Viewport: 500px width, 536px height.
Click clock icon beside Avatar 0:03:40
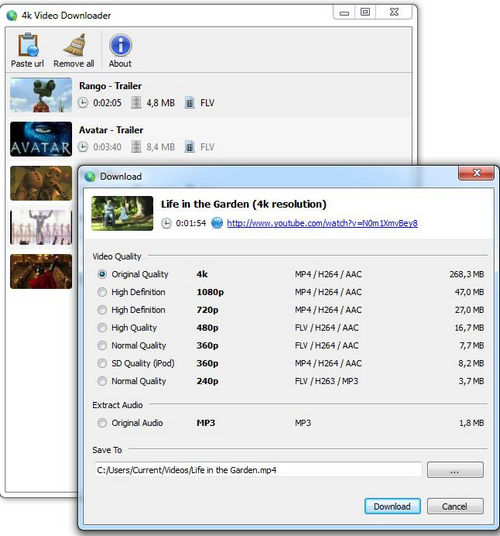tap(83, 147)
